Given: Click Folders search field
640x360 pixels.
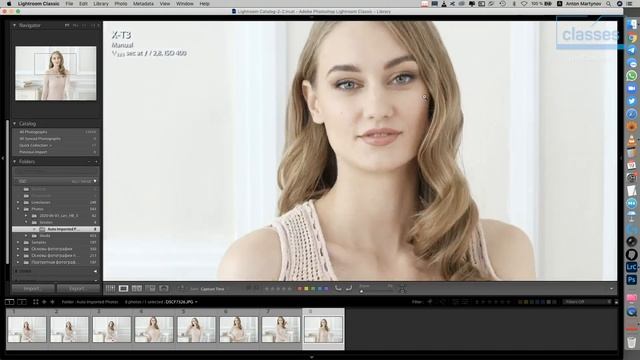Looking at the screenshot, I should click(x=56, y=171).
